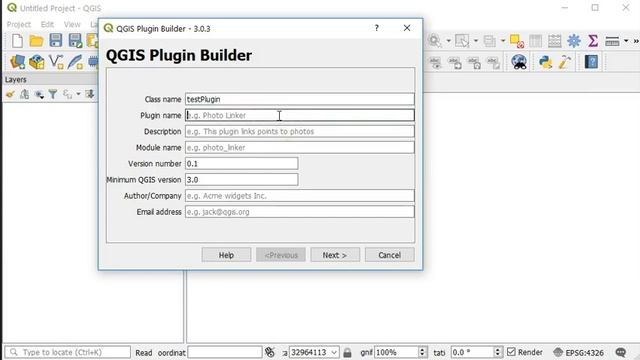
Task: Toggle the extents and mouse position display icon
Action: pyautogui.click(x=270, y=352)
